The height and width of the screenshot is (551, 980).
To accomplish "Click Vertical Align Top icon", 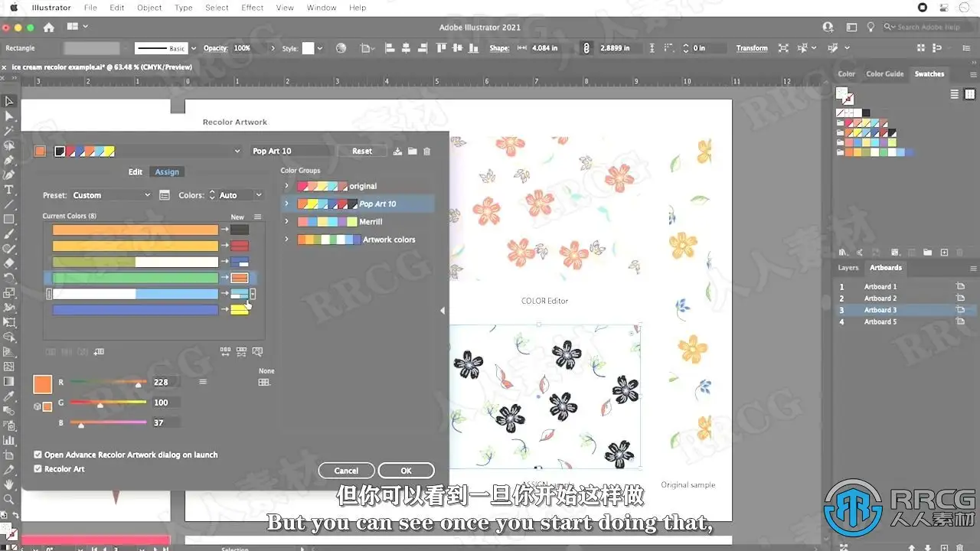I will (x=441, y=47).
